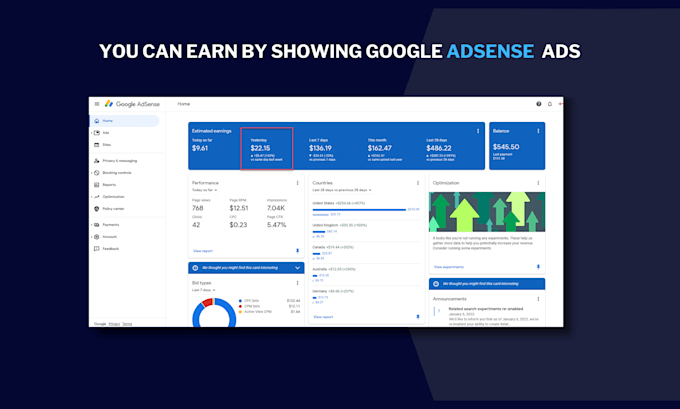Collapse the suggested-card banner above Bid types
Screen dimensions: 680x409
tap(298, 268)
